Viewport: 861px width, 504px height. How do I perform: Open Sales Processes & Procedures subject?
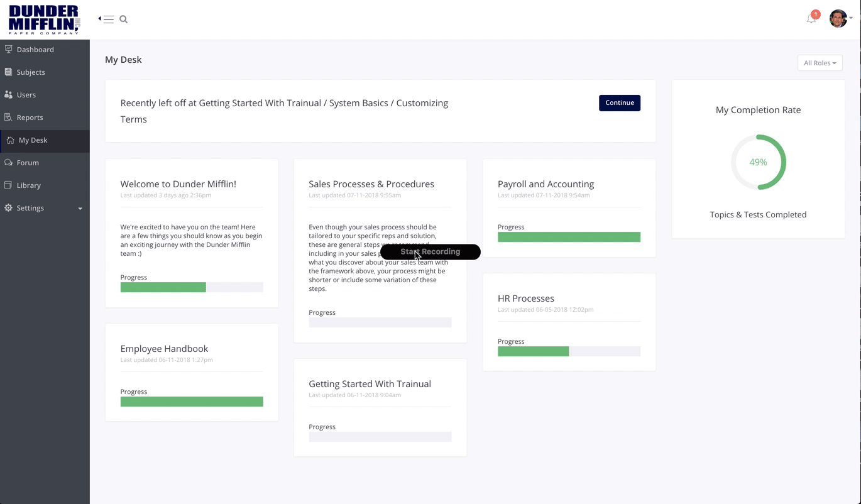pyautogui.click(x=371, y=184)
